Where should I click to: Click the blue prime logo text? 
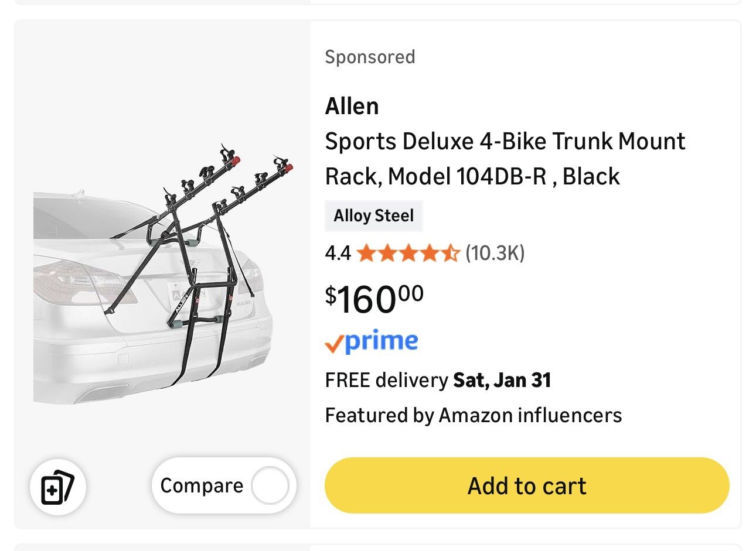tap(382, 341)
